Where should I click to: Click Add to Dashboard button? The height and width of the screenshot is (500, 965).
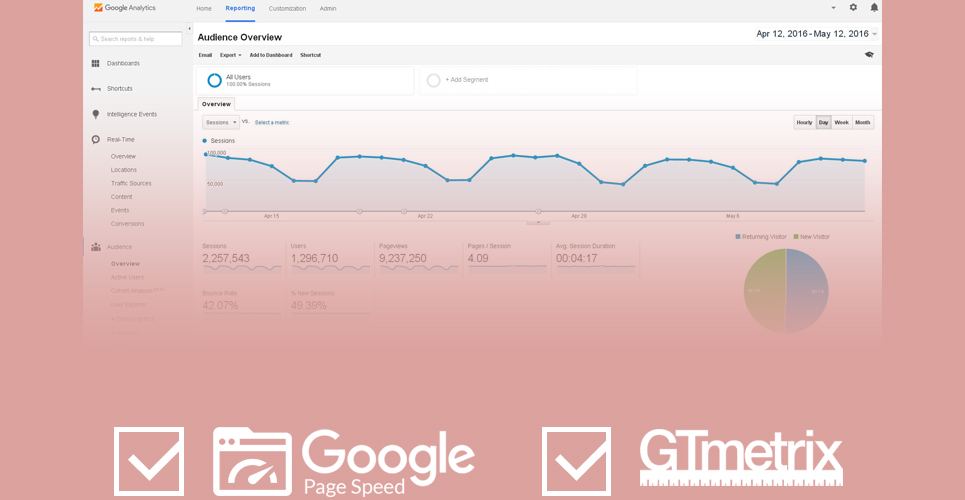pos(271,55)
